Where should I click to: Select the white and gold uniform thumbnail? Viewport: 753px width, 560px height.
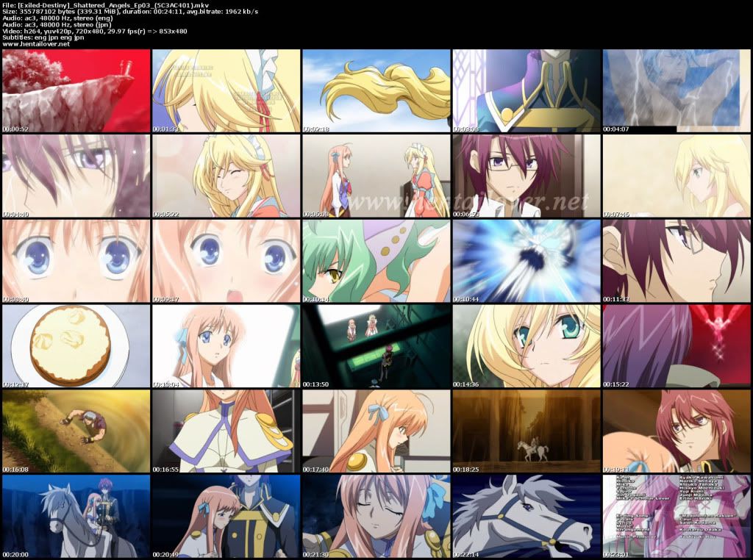(225, 431)
